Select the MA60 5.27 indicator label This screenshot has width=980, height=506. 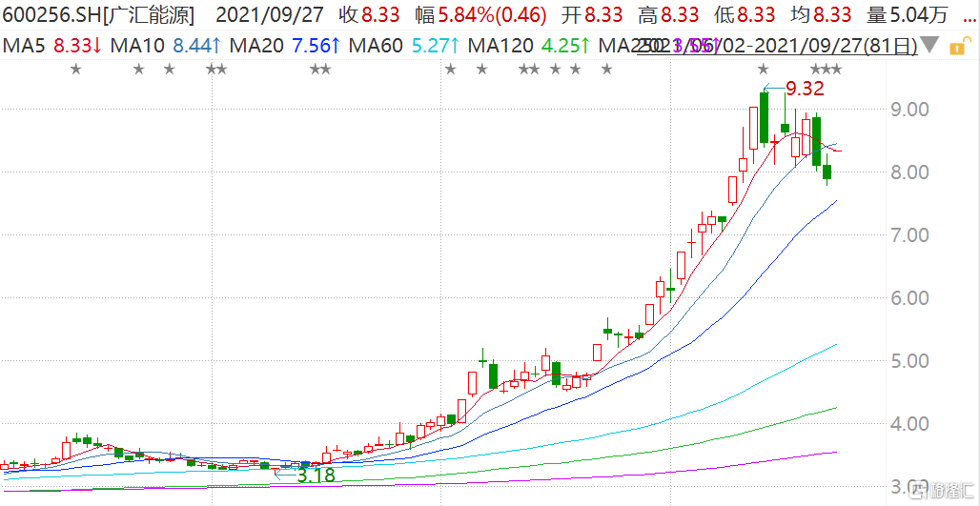[404, 46]
